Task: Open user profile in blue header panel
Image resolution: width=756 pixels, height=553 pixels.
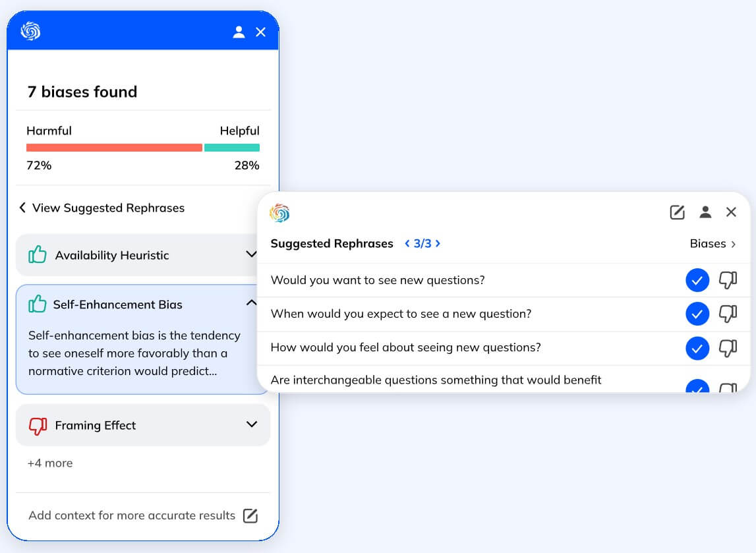Action: click(239, 32)
